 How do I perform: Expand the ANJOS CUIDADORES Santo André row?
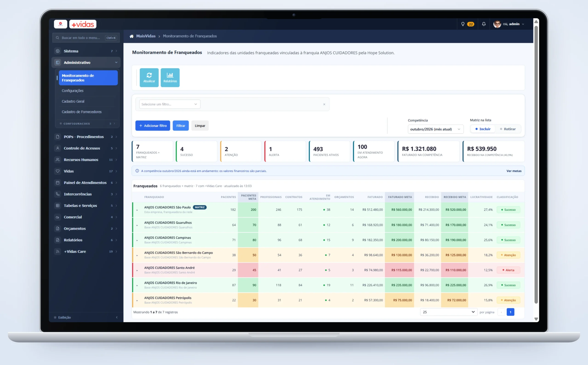tap(137, 270)
